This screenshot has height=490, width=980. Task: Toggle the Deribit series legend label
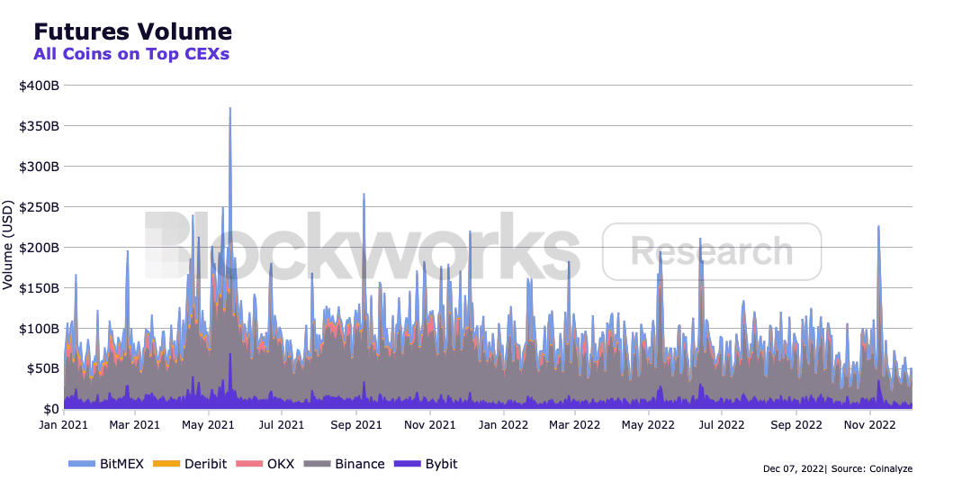(205, 465)
